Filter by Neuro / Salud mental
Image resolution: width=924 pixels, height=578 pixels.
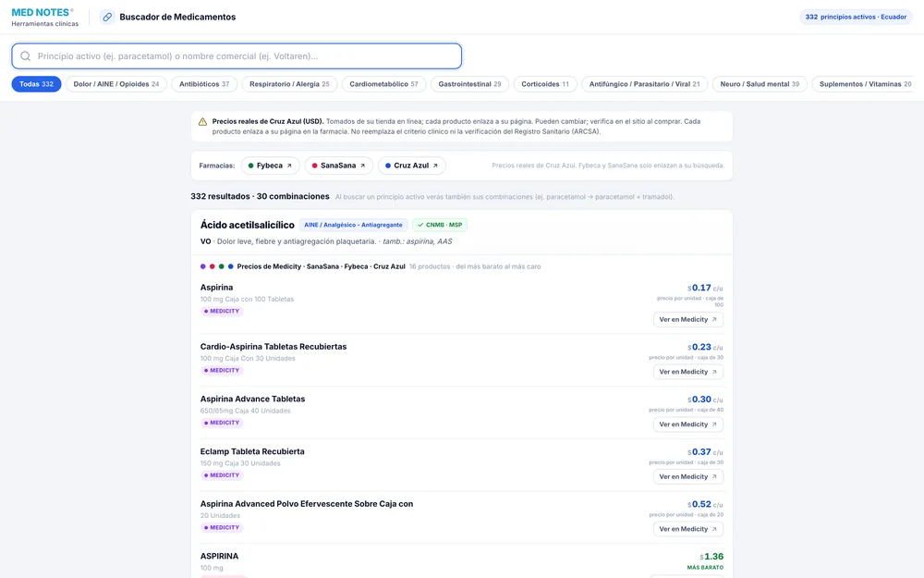click(760, 84)
